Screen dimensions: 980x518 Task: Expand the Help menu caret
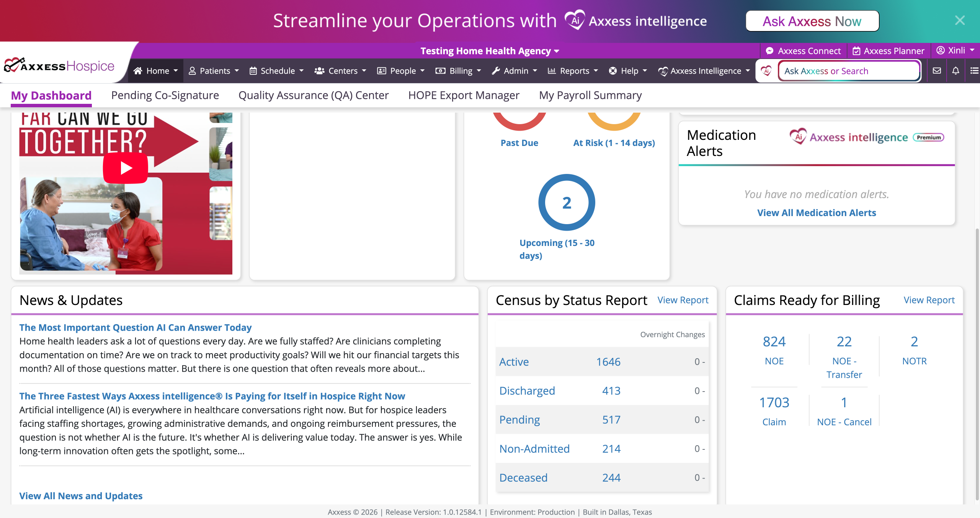pyautogui.click(x=645, y=71)
